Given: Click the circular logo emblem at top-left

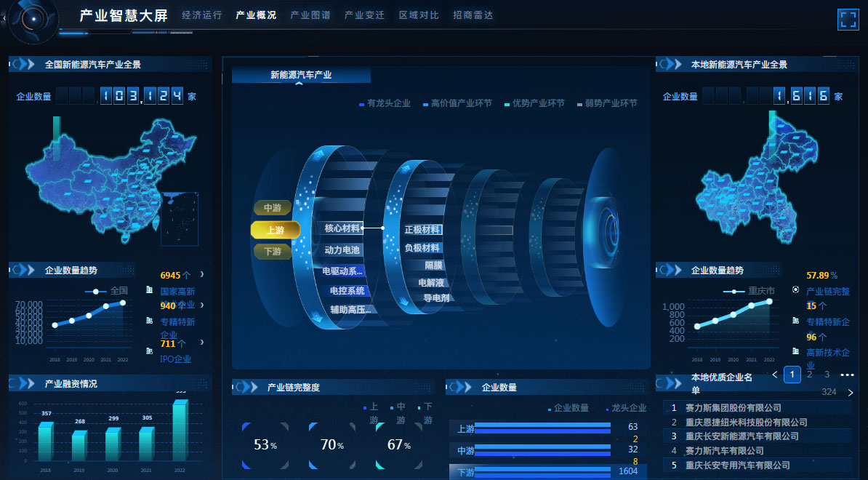Looking at the screenshot, I should 33,20.
